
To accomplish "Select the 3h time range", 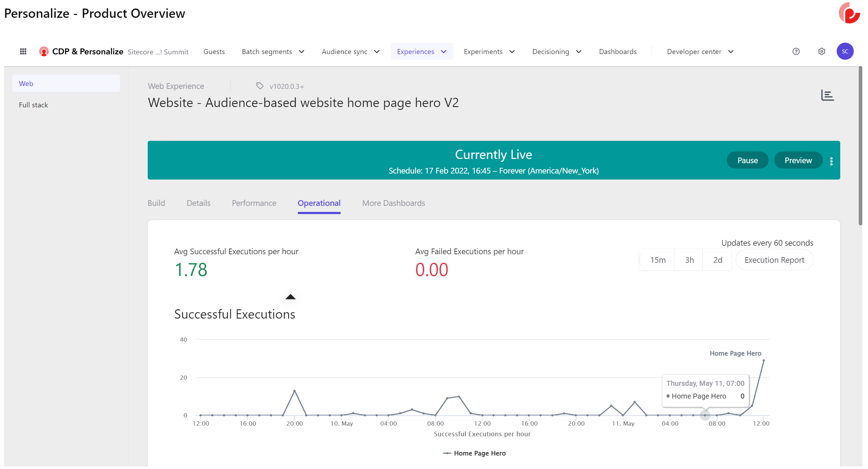I will [689, 260].
